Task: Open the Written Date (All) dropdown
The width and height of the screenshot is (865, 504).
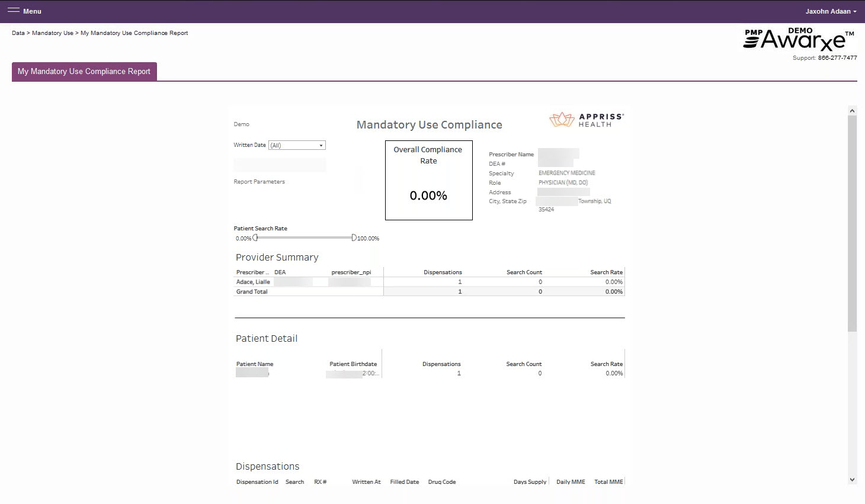Action: 297,145
